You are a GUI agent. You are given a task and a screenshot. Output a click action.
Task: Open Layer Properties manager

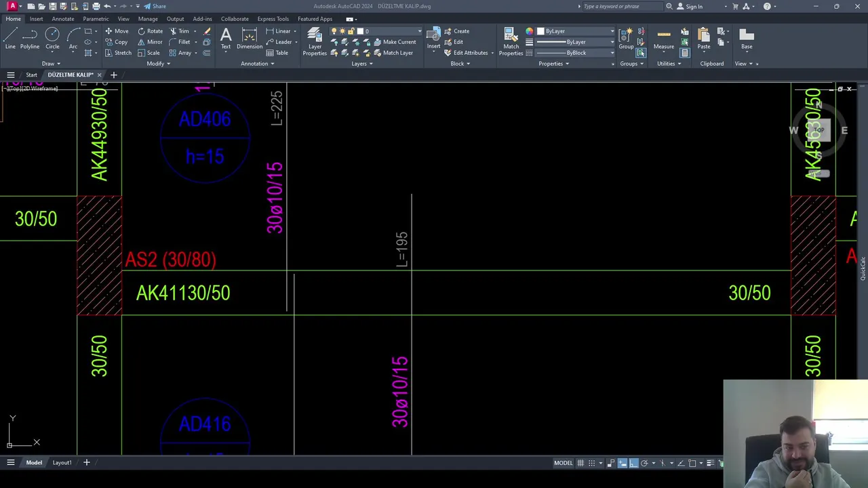(x=315, y=41)
